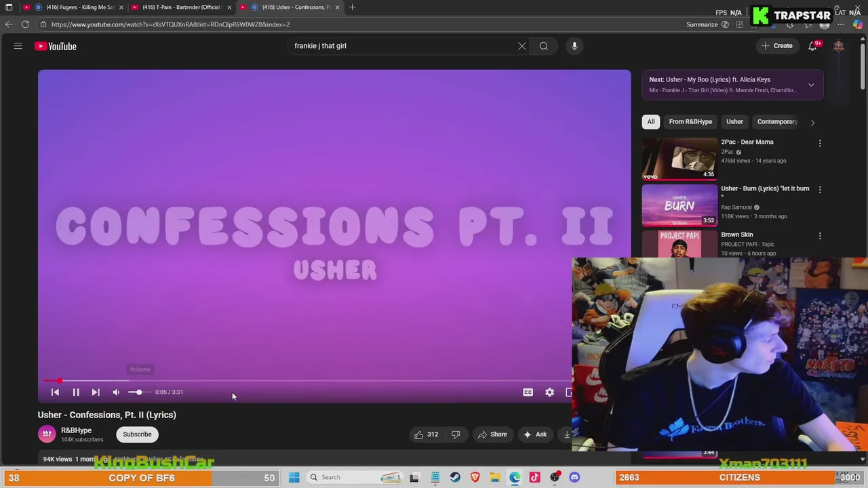Viewport: 868px width, 488px height.
Task: Start voice search with the microphone
Action: [574, 46]
